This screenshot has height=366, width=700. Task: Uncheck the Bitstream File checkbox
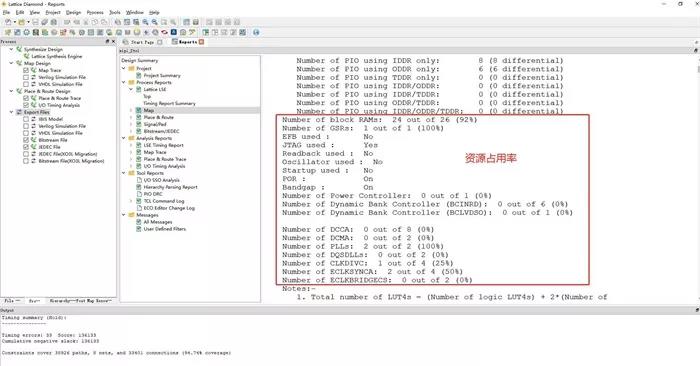(26, 140)
